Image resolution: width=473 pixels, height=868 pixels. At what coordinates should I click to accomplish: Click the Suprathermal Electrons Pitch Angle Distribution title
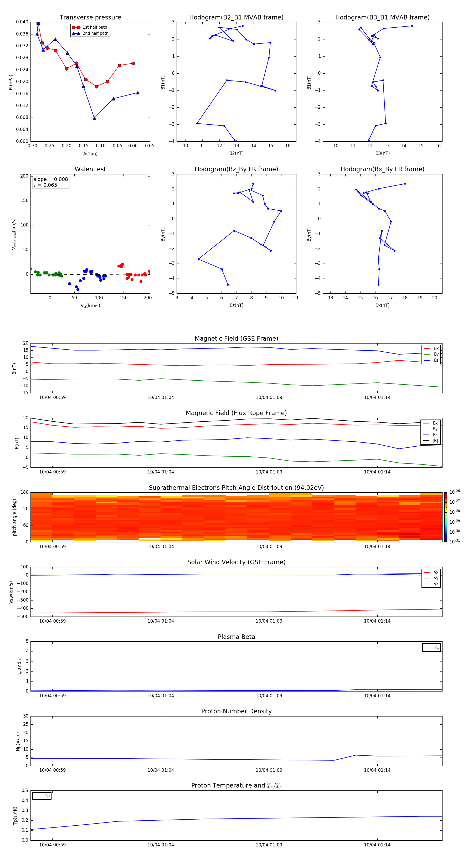[236, 488]
